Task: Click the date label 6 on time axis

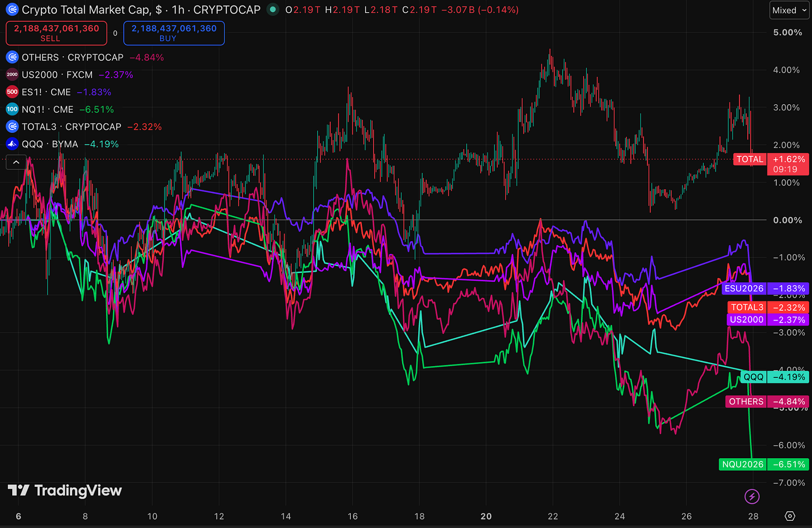Action: point(18,516)
